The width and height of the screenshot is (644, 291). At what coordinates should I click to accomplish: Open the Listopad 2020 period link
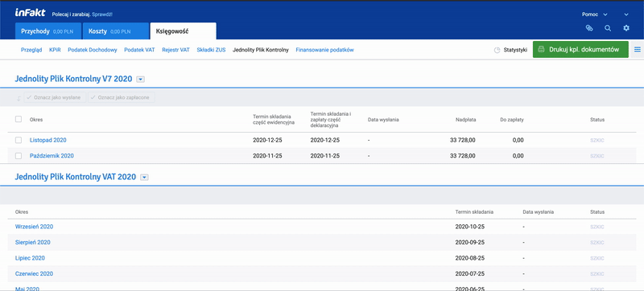[x=48, y=140]
